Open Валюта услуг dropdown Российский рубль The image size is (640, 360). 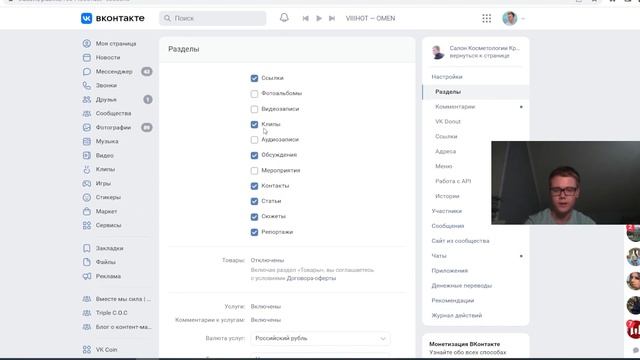pos(320,338)
